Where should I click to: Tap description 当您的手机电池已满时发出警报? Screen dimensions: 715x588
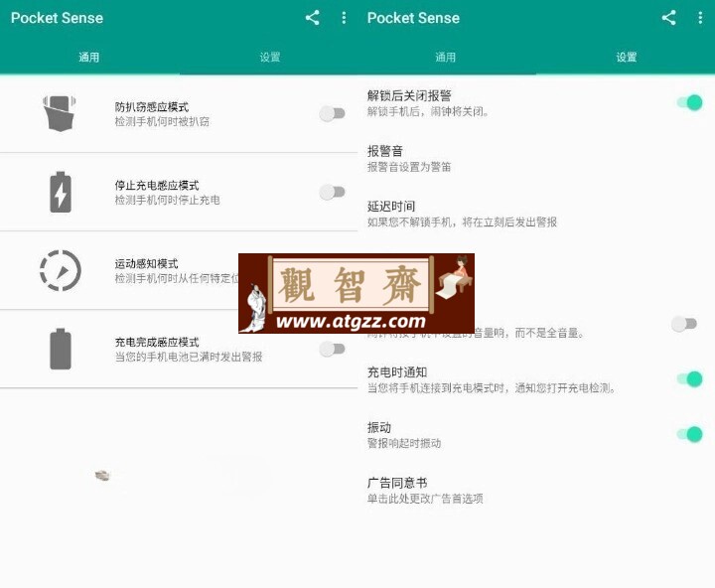point(189,357)
